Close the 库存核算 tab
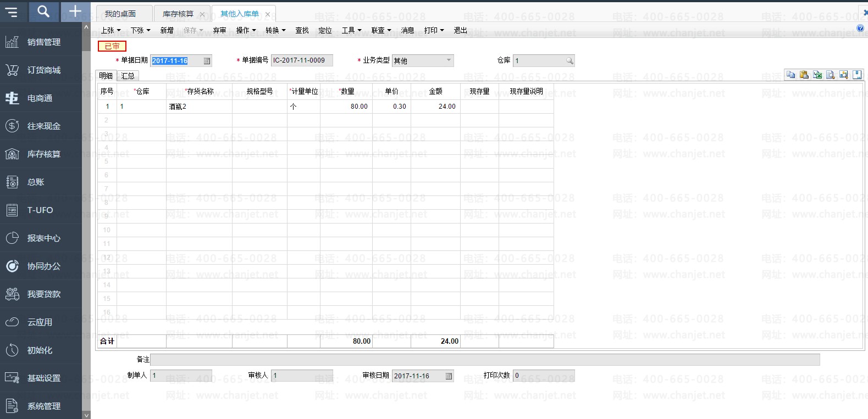This screenshot has height=419, width=868. point(202,14)
